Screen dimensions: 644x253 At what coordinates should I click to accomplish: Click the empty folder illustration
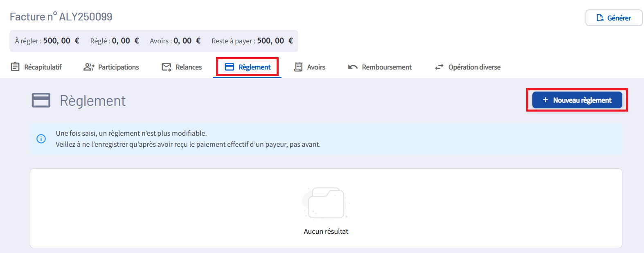pos(326,203)
